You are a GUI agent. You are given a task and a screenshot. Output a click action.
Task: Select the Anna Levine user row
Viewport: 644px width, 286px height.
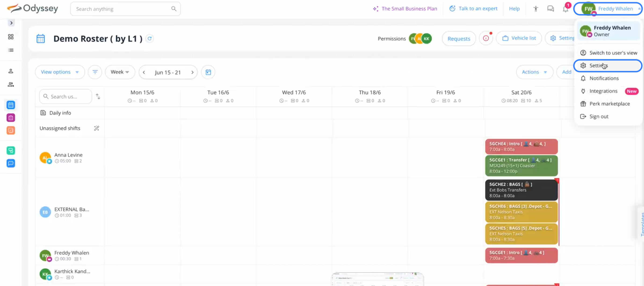(70, 158)
